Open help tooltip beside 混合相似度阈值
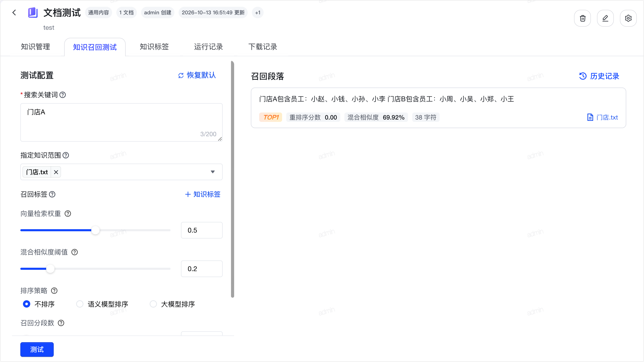This screenshot has height=362, width=644. (75, 252)
